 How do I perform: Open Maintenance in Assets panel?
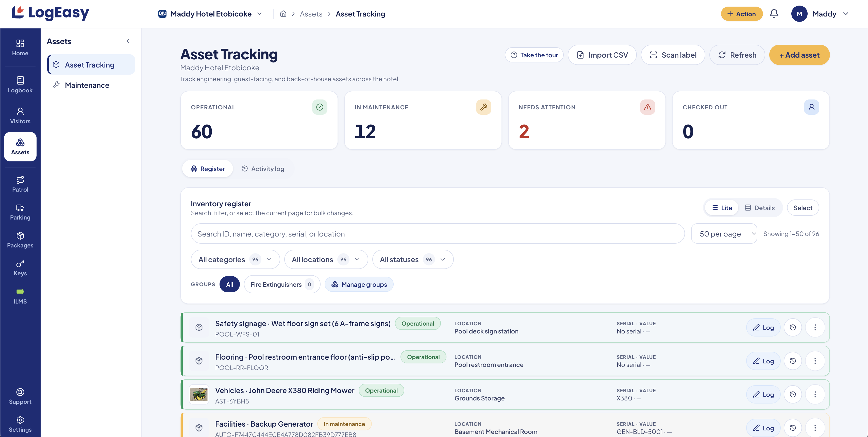click(x=91, y=85)
